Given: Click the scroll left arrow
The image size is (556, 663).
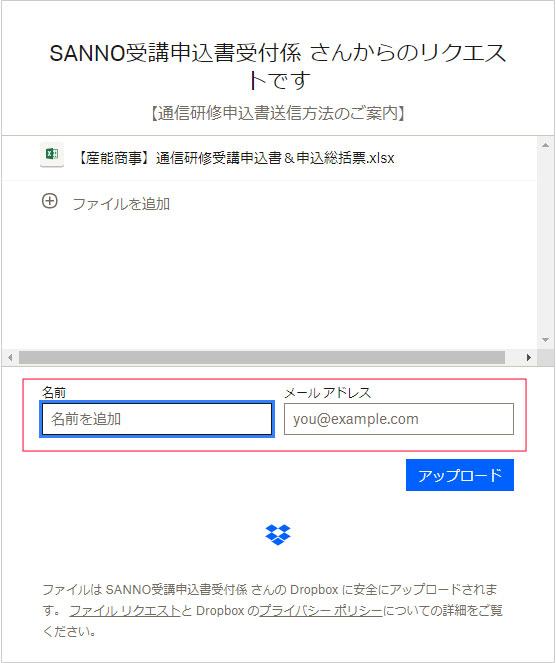Looking at the screenshot, I should [10, 358].
